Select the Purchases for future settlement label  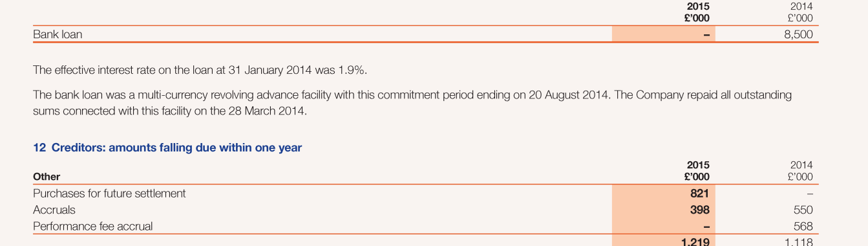point(109,194)
